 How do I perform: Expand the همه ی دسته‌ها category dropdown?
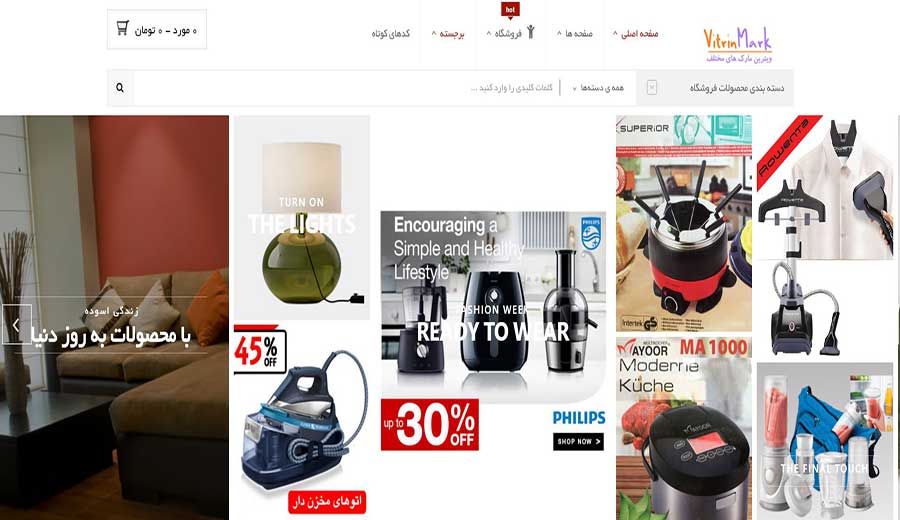pos(598,88)
